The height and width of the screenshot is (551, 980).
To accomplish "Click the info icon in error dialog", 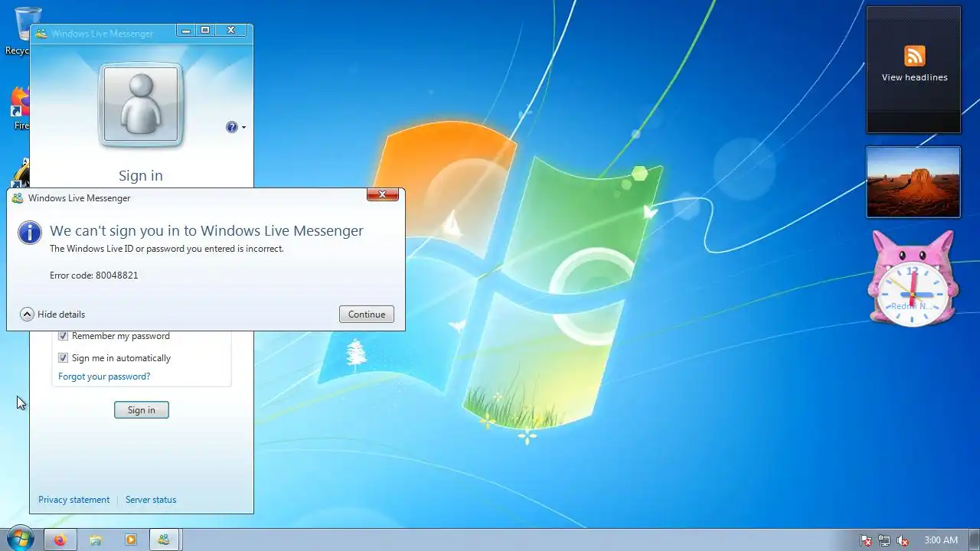I will (x=30, y=232).
